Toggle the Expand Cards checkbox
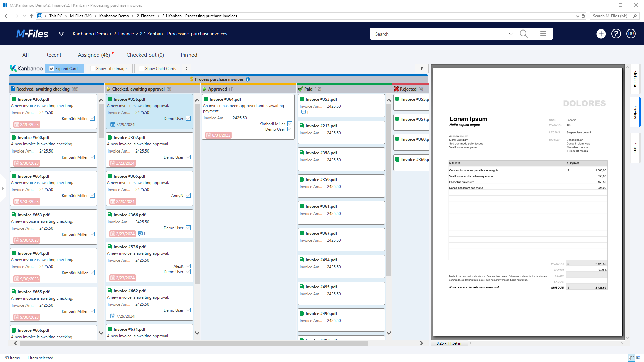The image size is (644, 362). click(52, 68)
